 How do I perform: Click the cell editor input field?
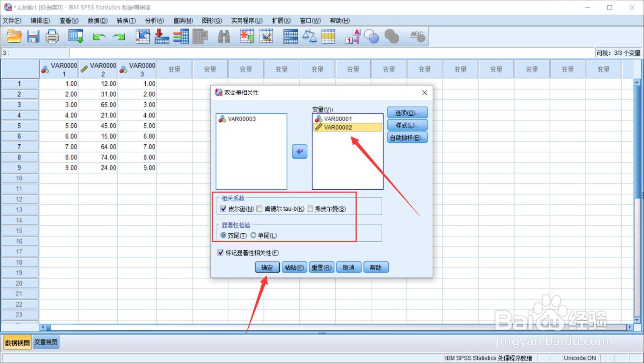pos(332,53)
